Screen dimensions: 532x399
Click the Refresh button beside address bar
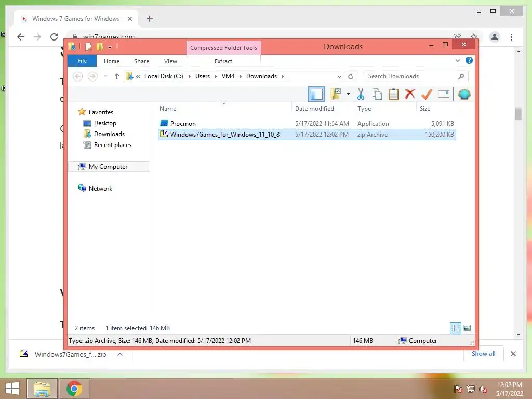click(351, 77)
